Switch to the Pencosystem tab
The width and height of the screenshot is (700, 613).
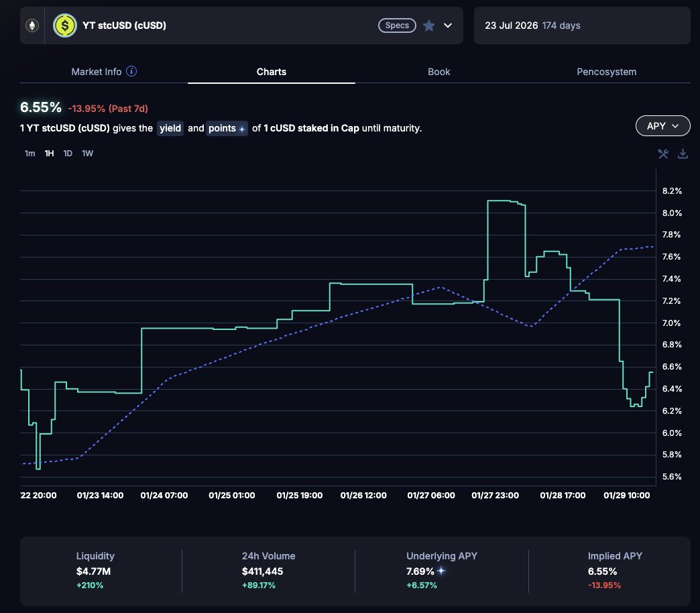pyautogui.click(x=606, y=72)
